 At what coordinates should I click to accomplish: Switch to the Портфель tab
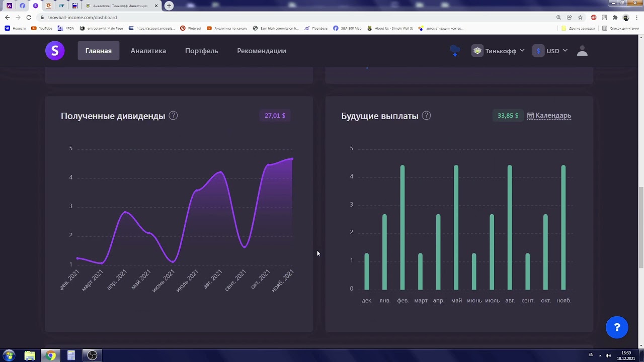[201, 51]
